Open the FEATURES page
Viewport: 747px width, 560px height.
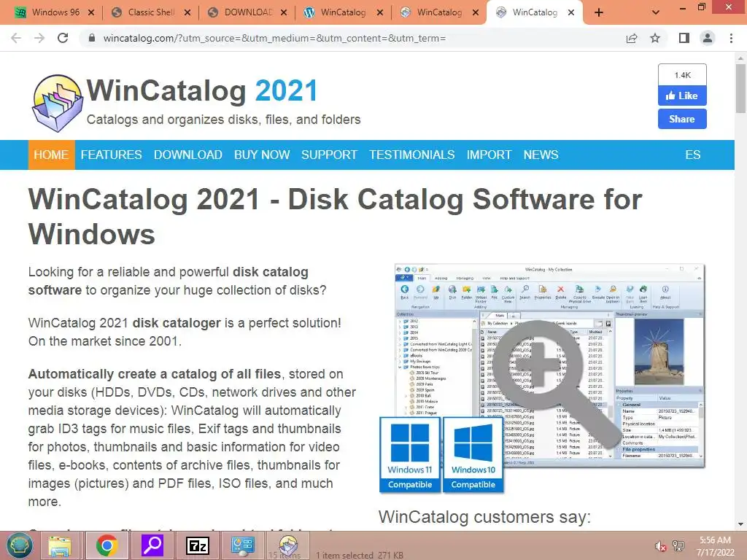111,155
